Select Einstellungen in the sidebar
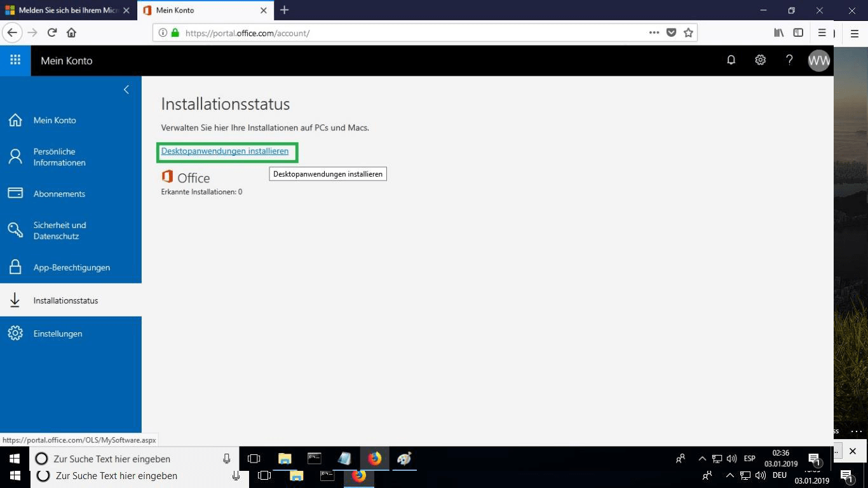The image size is (868, 488). pos(57,334)
